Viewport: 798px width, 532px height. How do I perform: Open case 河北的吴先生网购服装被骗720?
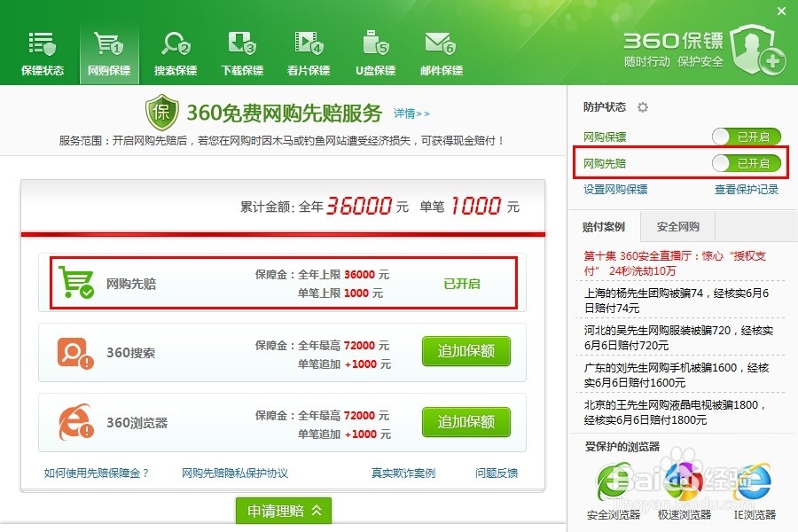[678, 338]
